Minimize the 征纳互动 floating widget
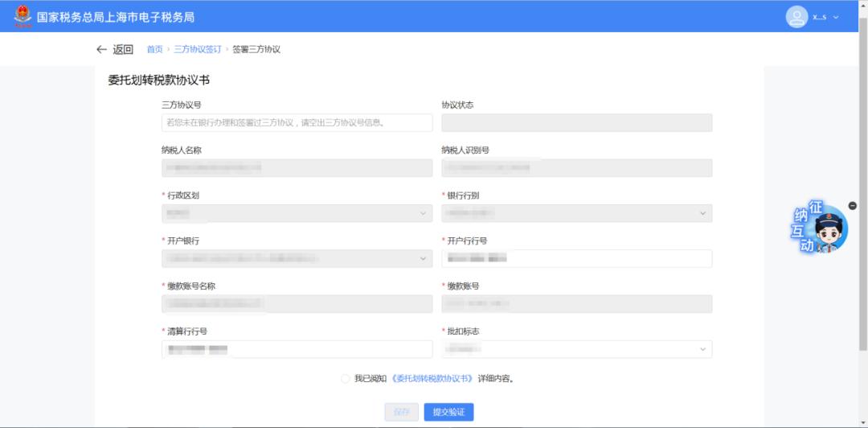 [x=852, y=206]
